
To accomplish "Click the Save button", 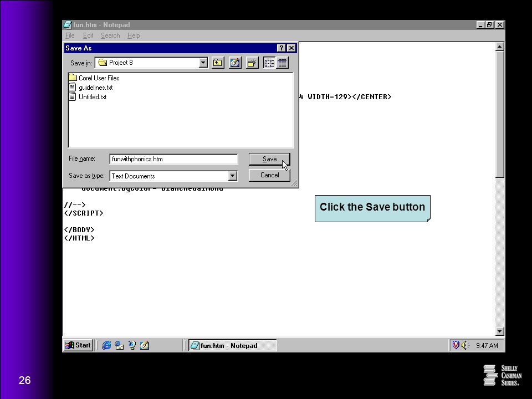I will click(269, 159).
